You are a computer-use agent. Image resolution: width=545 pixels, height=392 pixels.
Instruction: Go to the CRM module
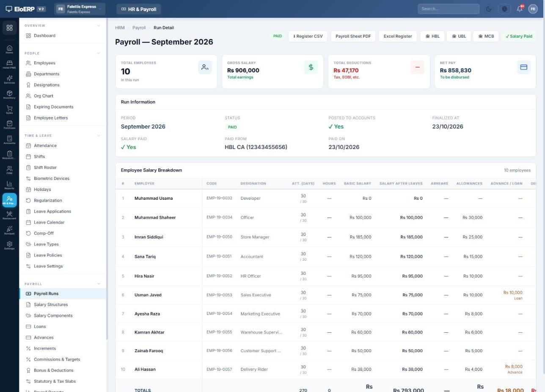(9, 170)
